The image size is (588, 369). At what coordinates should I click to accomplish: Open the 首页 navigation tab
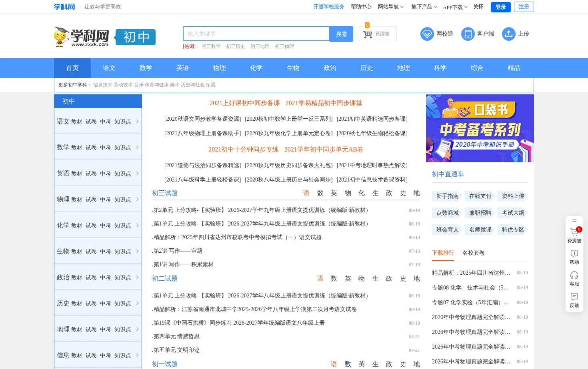coord(72,68)
